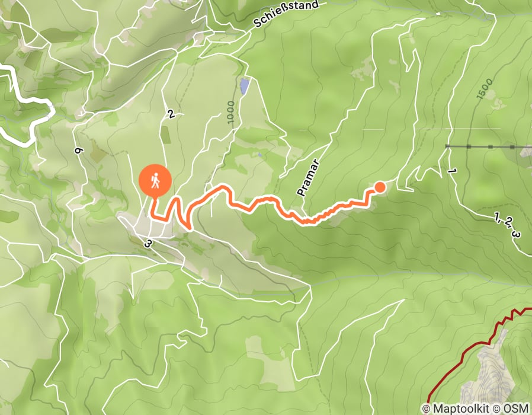Click the orange hiker start marker

coord(155,181)
